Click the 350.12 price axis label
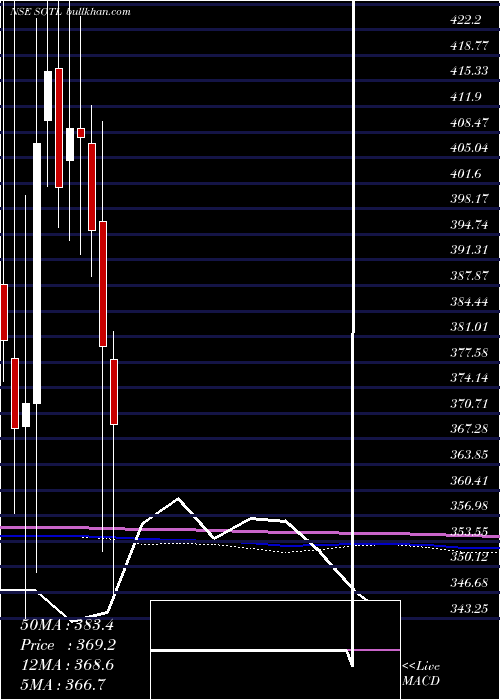The width and height of the screenshot is (500, 700). tap(471, 557)
